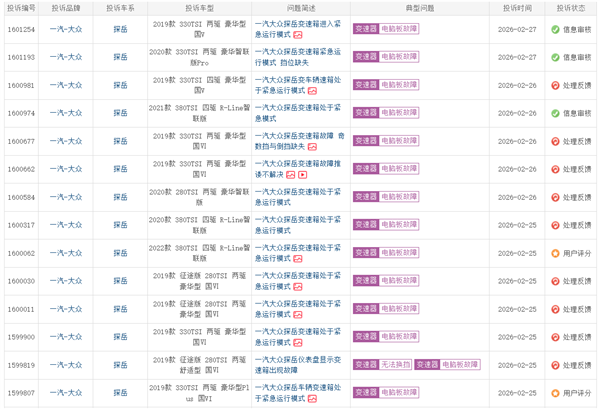Click the 探岳 series link for complaint 1600011
The height and width of the screenshot is (409, 600).
[x=121, y=310]
